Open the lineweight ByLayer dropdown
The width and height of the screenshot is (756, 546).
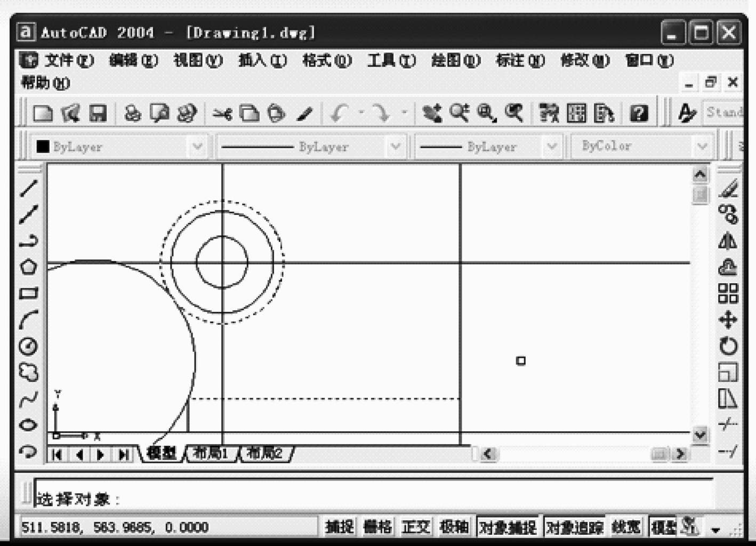pyautogui.click(x=552, y=147)
